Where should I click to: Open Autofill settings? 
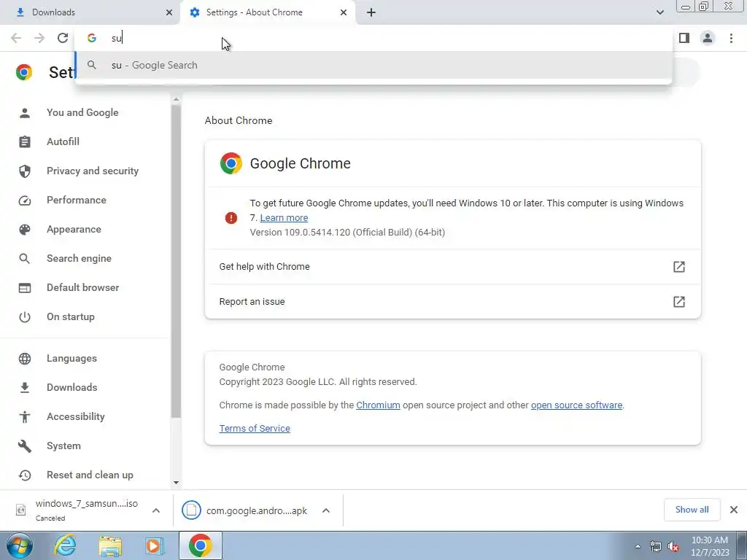tap(63, 141)
